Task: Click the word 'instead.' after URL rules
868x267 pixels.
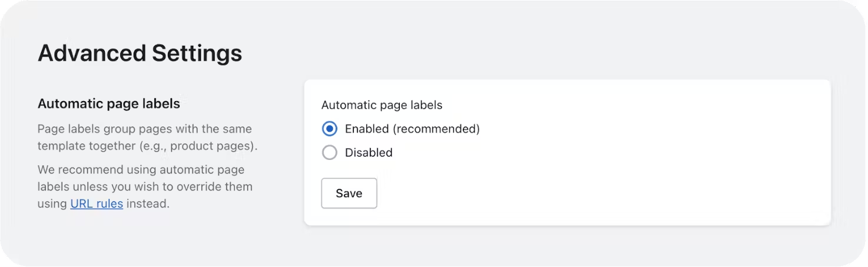Action: click(148, 204)
